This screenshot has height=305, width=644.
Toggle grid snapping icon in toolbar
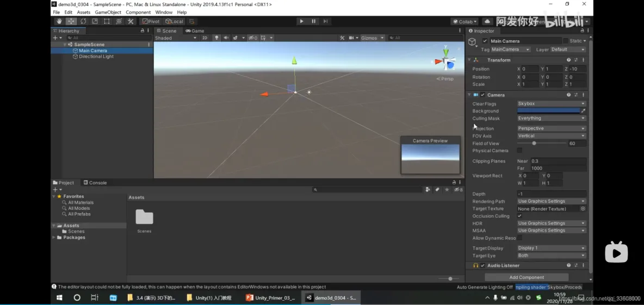(x=192, y=21)
